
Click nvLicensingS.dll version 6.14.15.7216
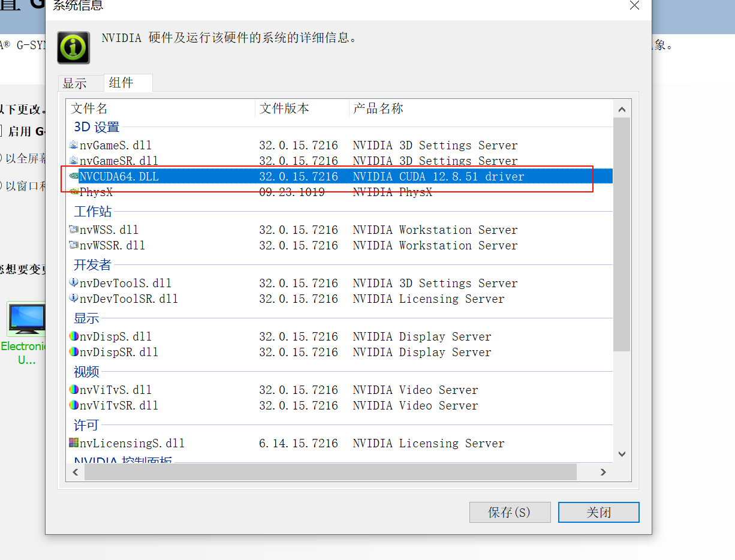[x=299, y=443]
